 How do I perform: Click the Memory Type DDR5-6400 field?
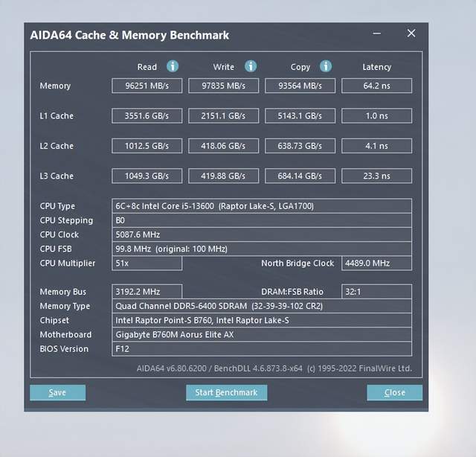pos(262,306)
